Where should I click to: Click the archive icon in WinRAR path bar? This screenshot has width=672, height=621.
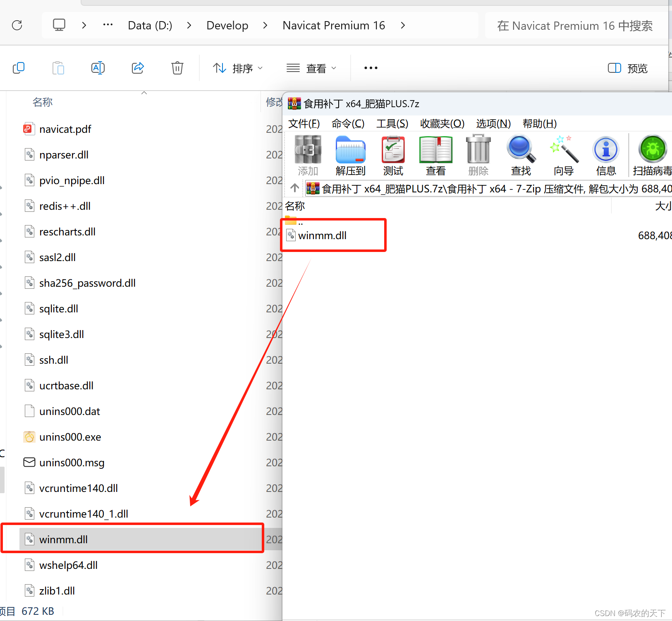pyautogui.click(x=313, y=188)
